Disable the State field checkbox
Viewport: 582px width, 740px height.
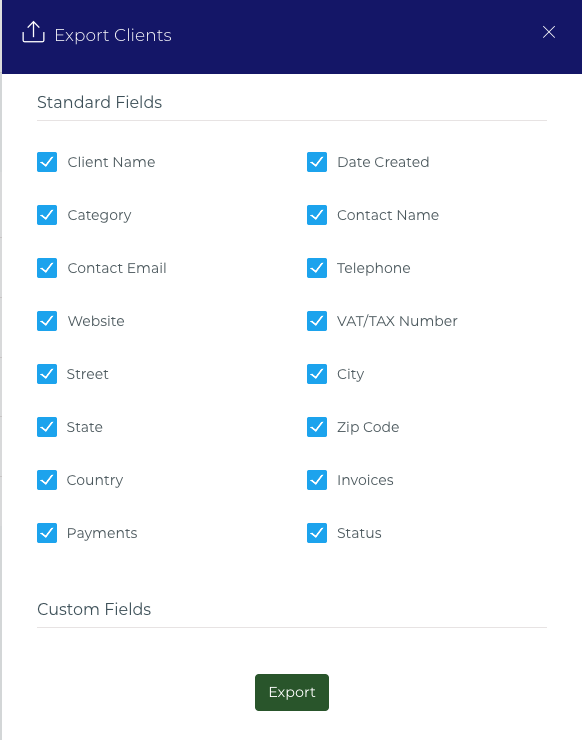[x=47, y=427]
